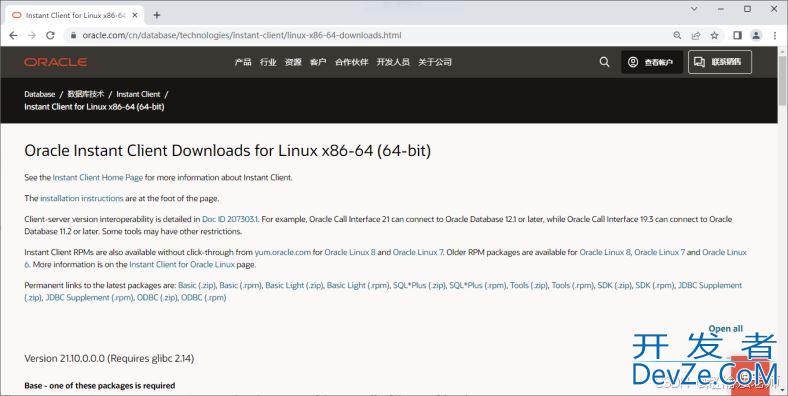Download SDK (.rpm) link
788x396 pixels.
654,285
